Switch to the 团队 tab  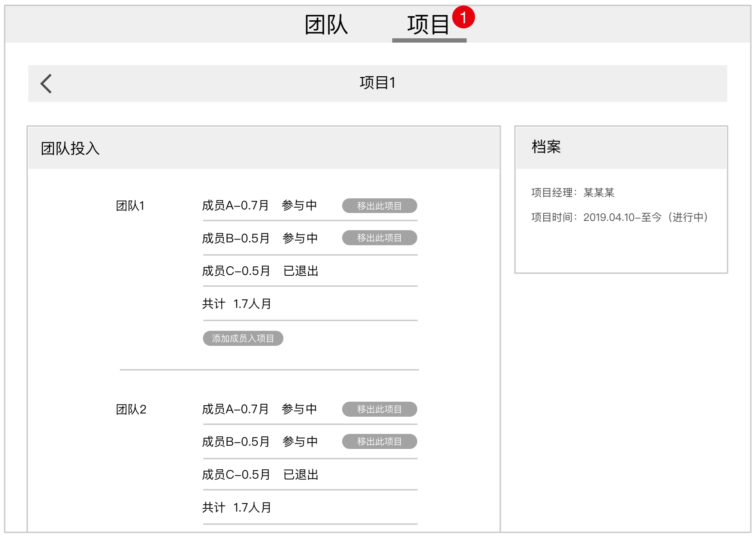click(326, 24)
